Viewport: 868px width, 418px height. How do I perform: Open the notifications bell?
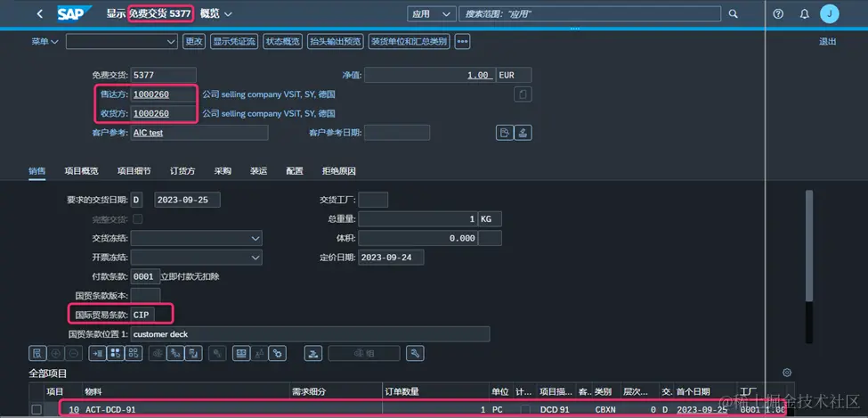tap(804, 14)
